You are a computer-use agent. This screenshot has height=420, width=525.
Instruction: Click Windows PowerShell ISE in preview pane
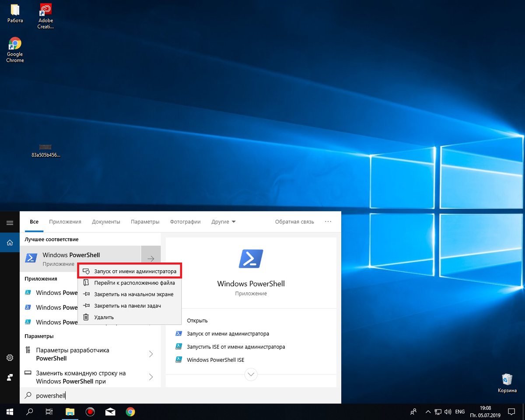[x=215, y=360]
